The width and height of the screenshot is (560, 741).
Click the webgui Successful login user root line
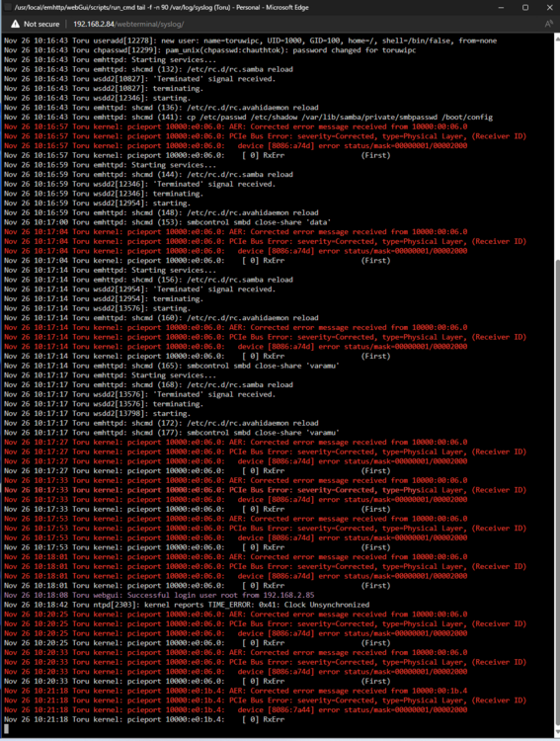(x=159, y=595)
